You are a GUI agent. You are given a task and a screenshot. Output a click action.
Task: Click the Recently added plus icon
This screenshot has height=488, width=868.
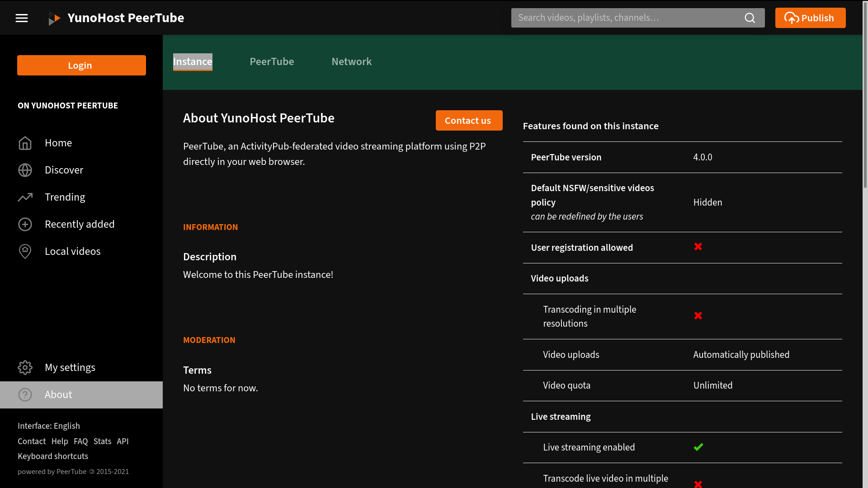pyautogui.click(x=25, y=225)
